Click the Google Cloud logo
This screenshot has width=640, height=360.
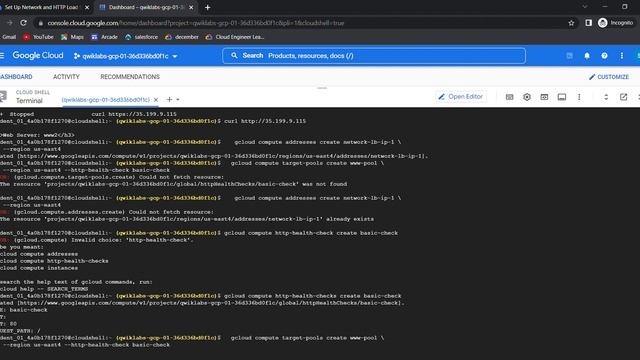coord(38,56)
